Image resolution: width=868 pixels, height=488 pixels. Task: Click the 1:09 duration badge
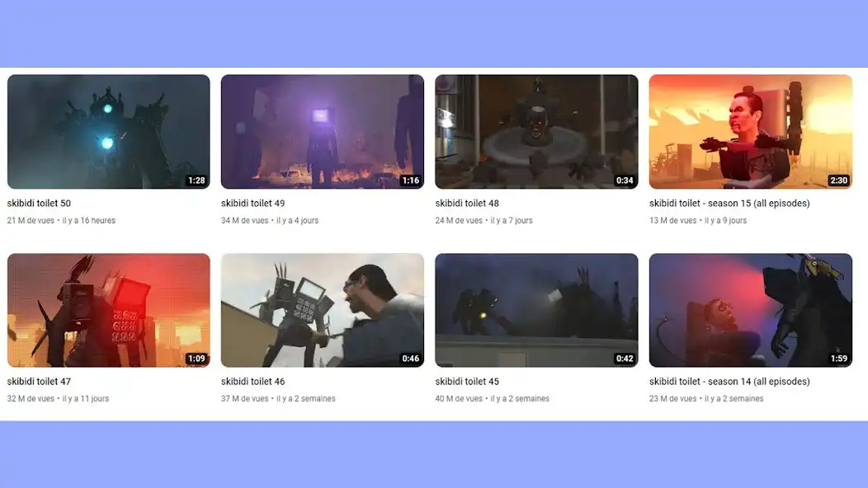tap(196, 359)
